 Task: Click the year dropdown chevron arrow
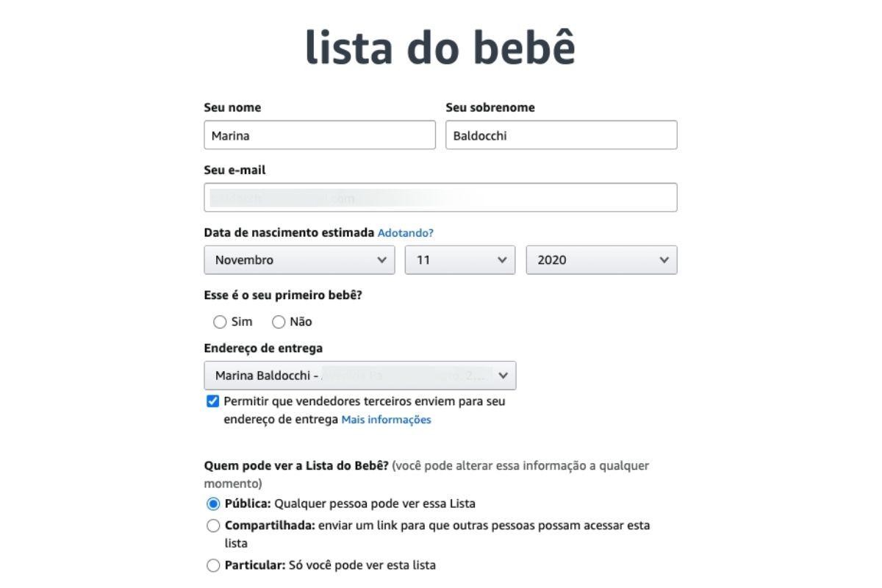[x=664, y=260]
